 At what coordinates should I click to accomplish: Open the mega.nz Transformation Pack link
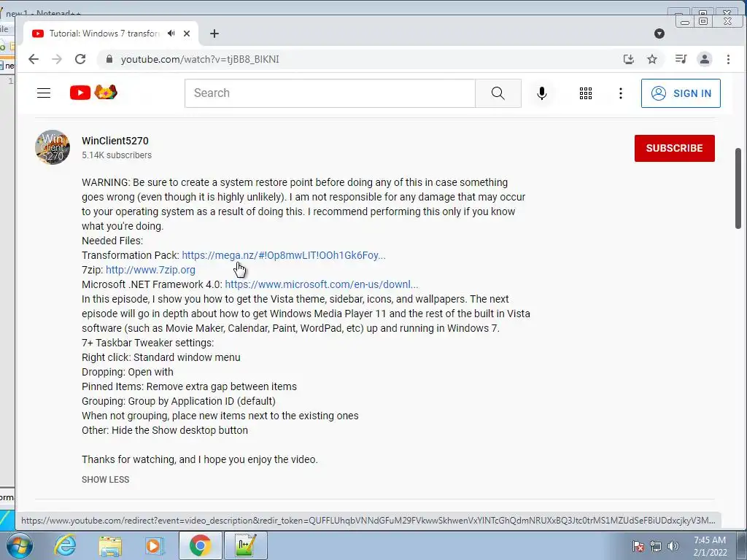coord(284,255)
